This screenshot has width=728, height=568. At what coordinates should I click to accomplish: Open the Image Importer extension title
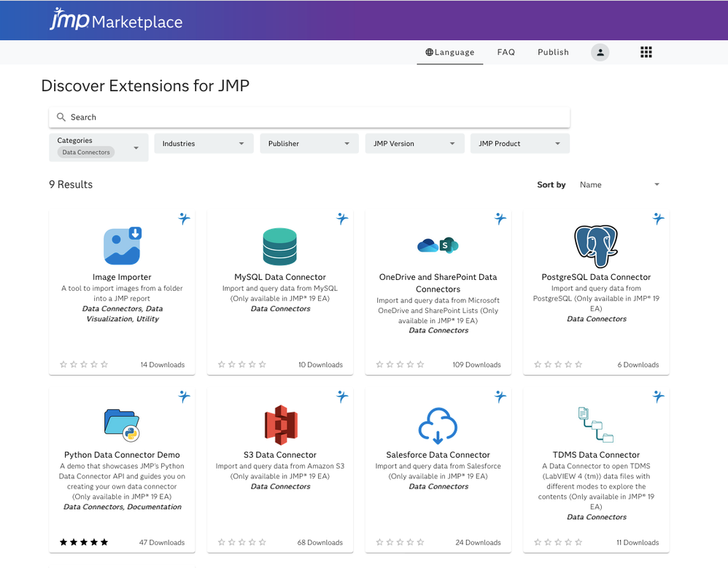122,277
